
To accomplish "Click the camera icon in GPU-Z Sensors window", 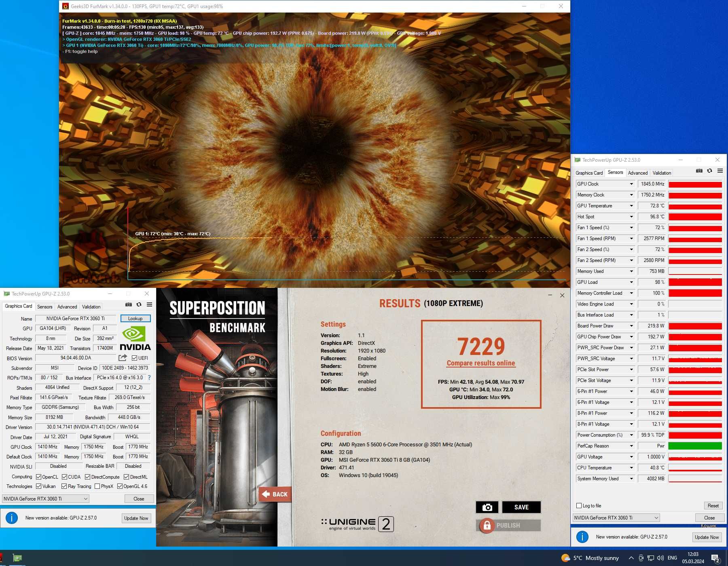I will point(699,171).
